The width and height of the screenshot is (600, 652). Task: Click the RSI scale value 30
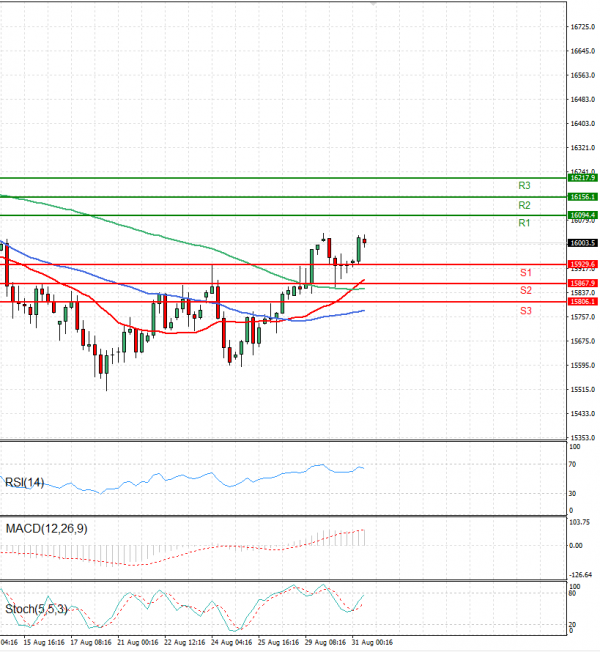click(x=572, y=494)
